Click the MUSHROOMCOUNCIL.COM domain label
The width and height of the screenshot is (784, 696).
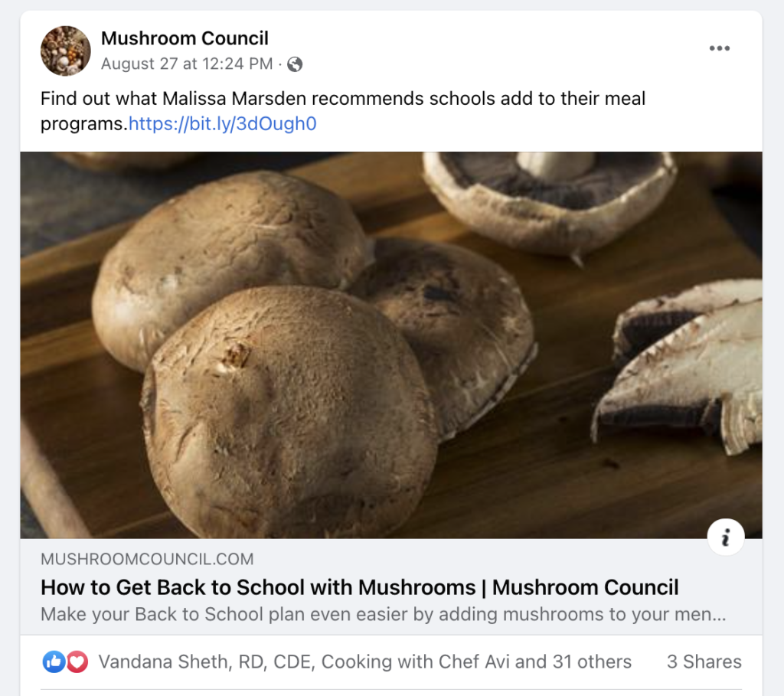(147, 560)
